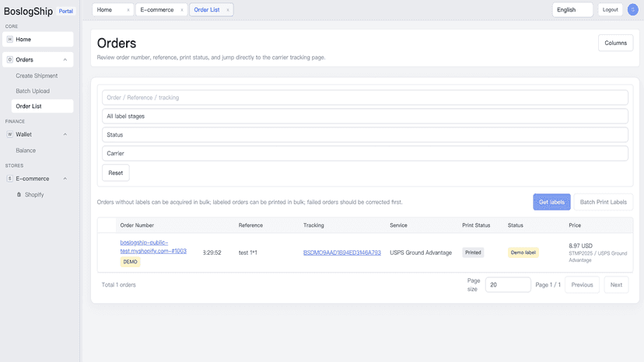Close the E-commerce tab with its x
Image resolution: width=644 pixels, height=362 pixels.
[x=182, y=10]
